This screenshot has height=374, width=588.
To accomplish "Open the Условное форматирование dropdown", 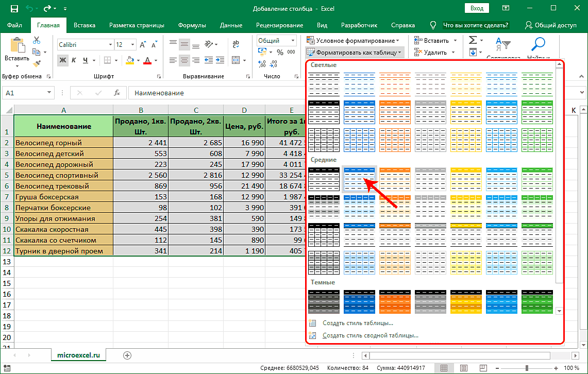I will click(x=352, y=40).
